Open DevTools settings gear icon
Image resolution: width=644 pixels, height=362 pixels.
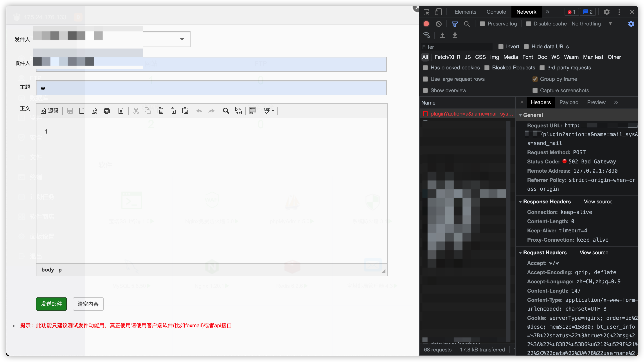tap(606, 12)
